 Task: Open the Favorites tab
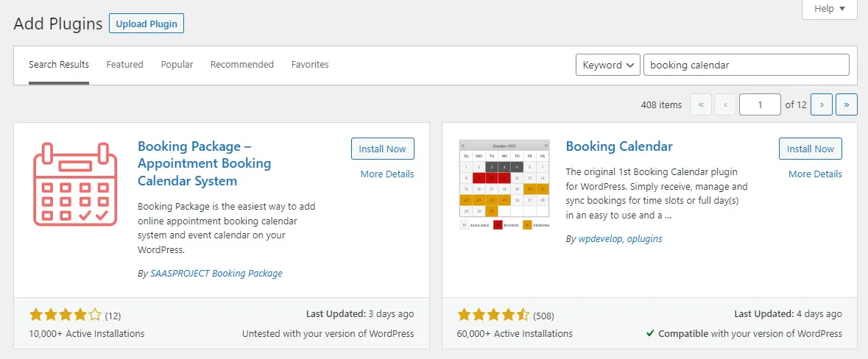(310, 65)
